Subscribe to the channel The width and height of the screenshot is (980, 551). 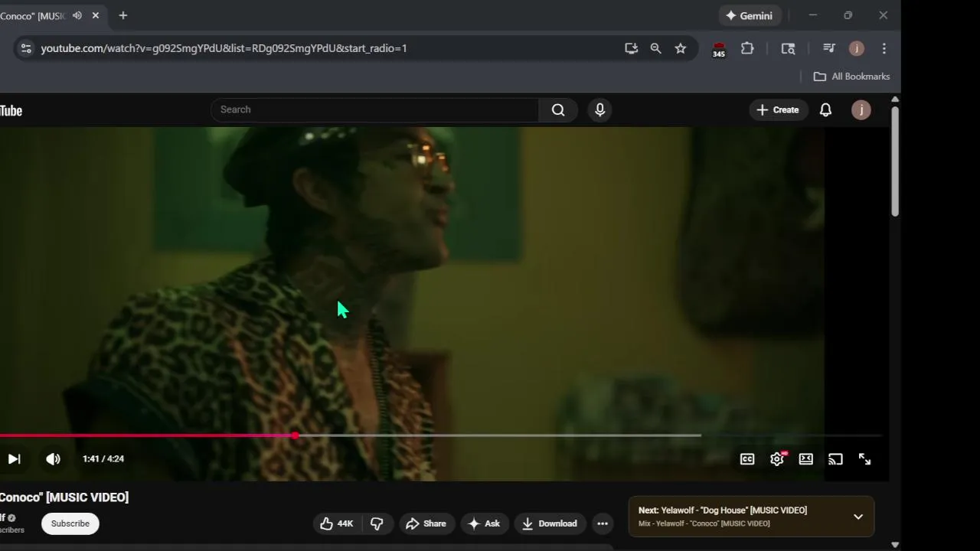point(70,523)
